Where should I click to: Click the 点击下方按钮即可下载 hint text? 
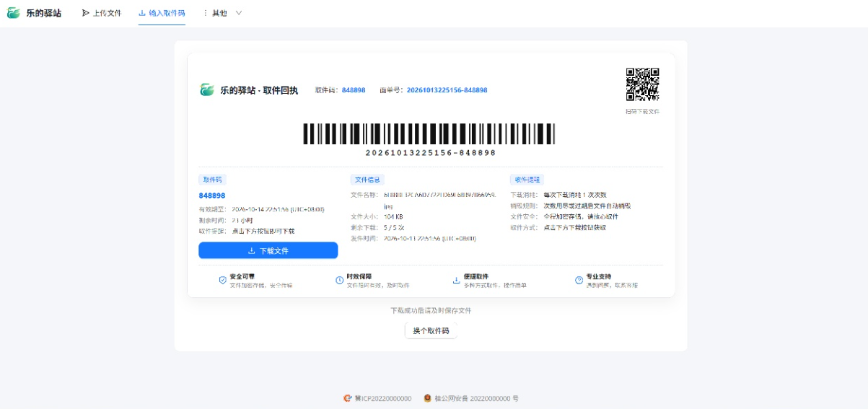[263, 231]
